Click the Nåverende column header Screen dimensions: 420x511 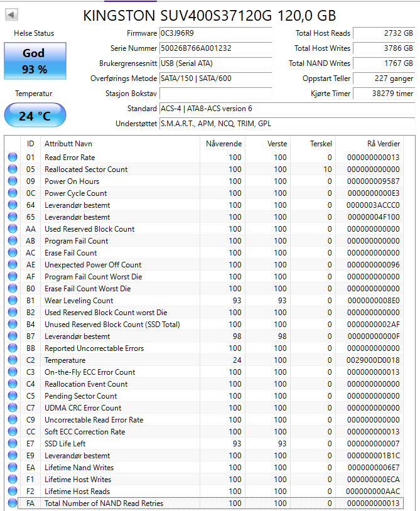point(223,144)
